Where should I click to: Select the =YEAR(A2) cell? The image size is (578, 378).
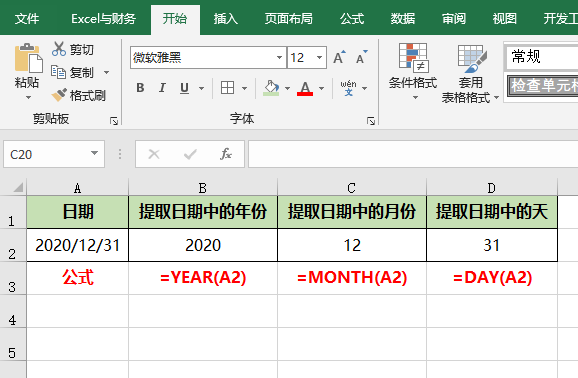(x=203, y=278)
